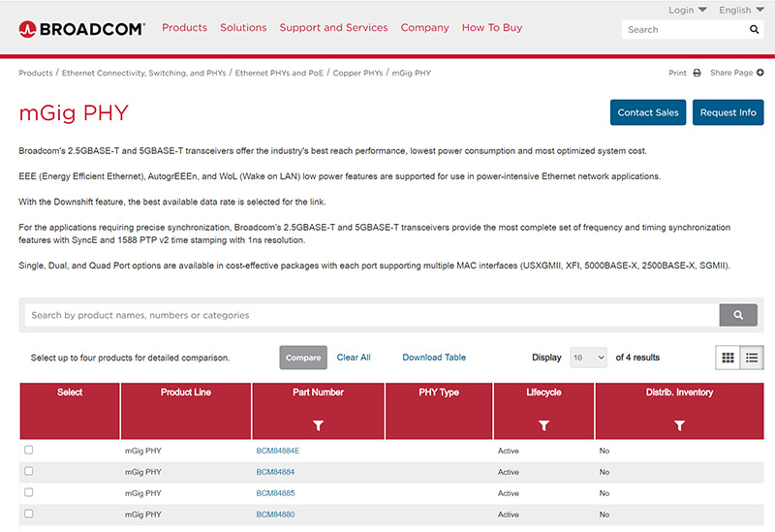Open the BCM84885 part link
Viewport: 775px width, 532px height.
coord(275,493)
